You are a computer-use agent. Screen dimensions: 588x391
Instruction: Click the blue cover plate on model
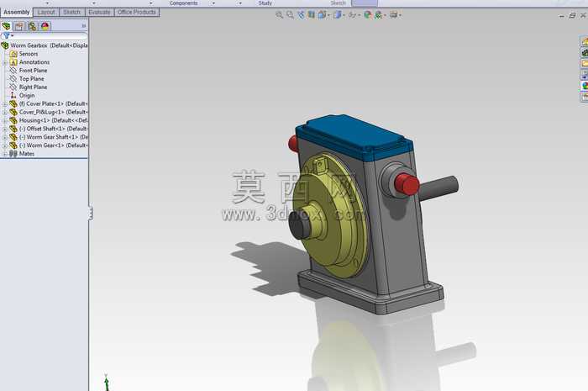pos(353,135)
